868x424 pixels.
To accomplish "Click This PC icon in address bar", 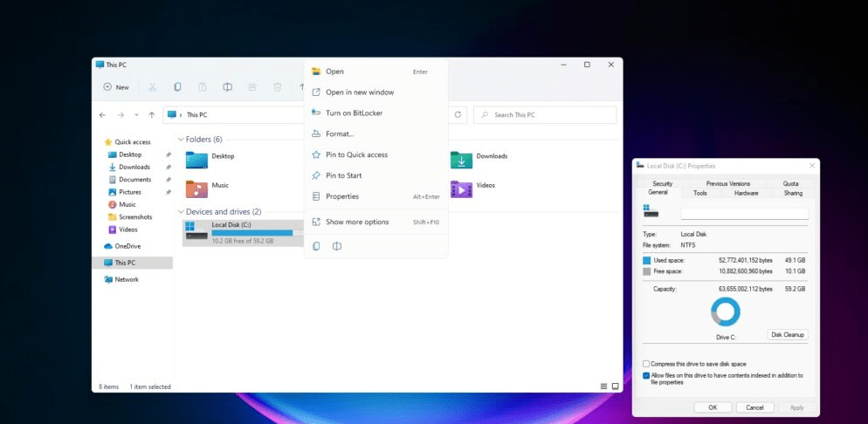I will (172, 114).
